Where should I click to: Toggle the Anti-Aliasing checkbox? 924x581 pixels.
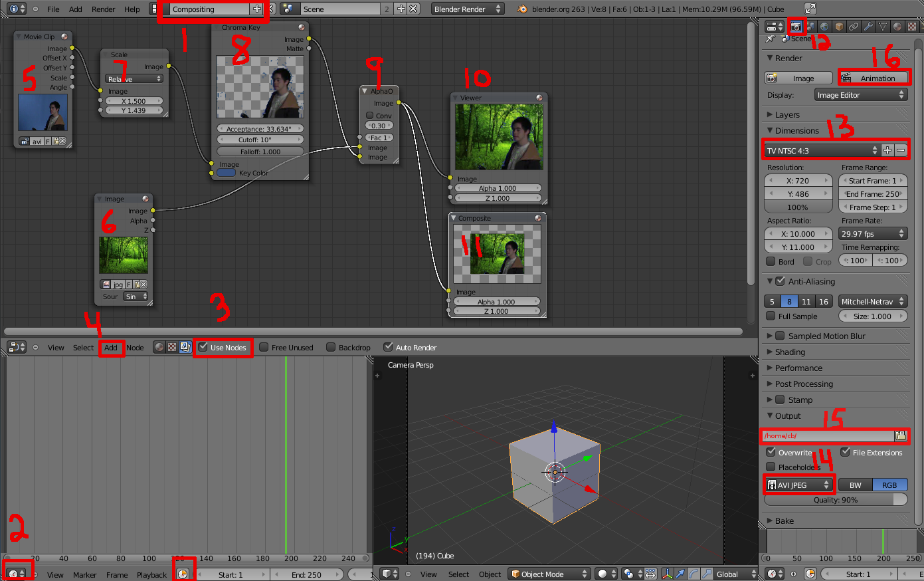point(781,281)
